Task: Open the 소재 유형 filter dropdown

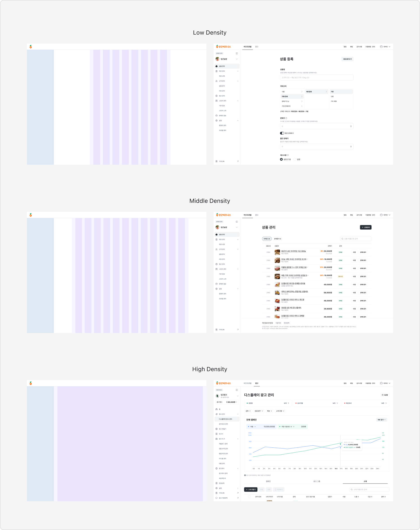Action: (280, 411)
